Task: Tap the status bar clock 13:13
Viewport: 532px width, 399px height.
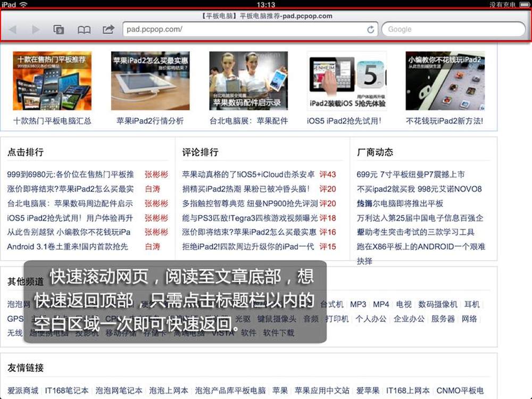Action: click(x=265, y=4)
